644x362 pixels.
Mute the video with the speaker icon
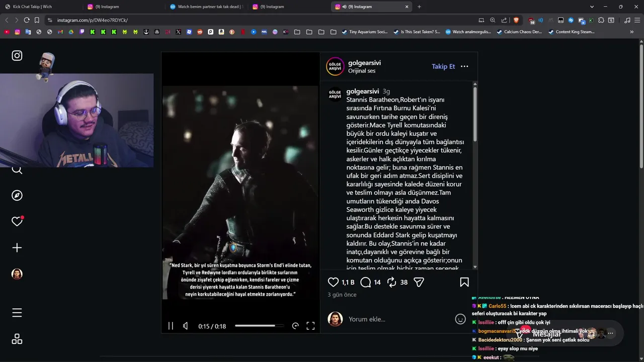pyautogui.click(x=186, y=326)
